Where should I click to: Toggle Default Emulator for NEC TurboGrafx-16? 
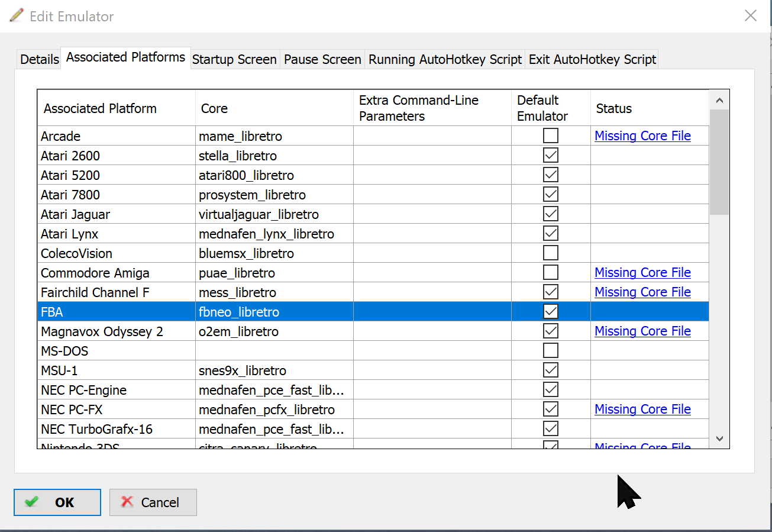pyautogui.click(x=551, y=428)
